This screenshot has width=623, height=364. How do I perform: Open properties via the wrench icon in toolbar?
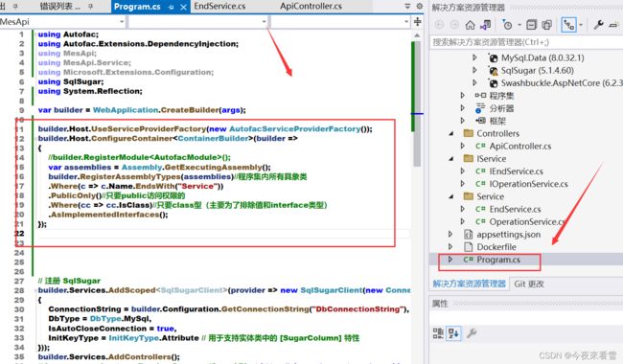pos(598,25)
